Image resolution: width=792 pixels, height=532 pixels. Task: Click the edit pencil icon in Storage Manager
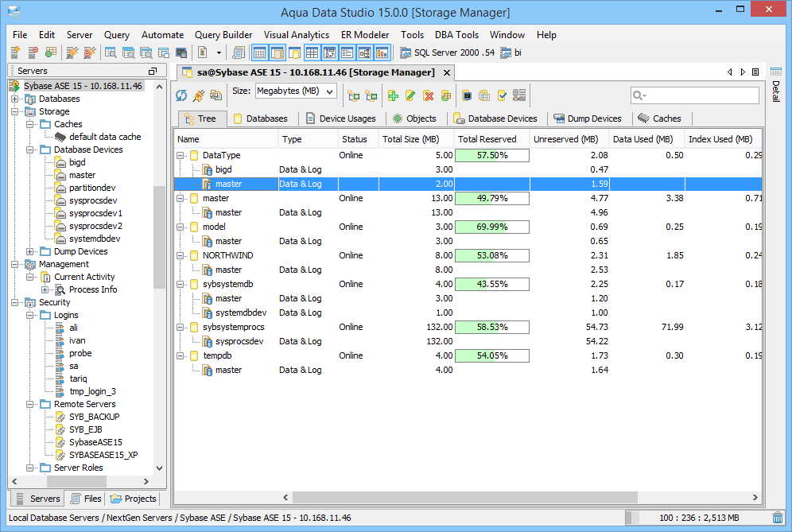(x=412, y=95)
